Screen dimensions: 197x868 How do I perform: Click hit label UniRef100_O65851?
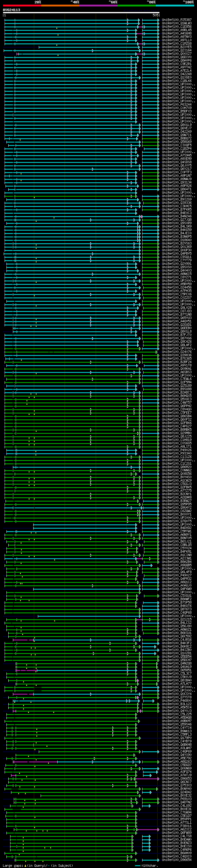pos(177,670)
